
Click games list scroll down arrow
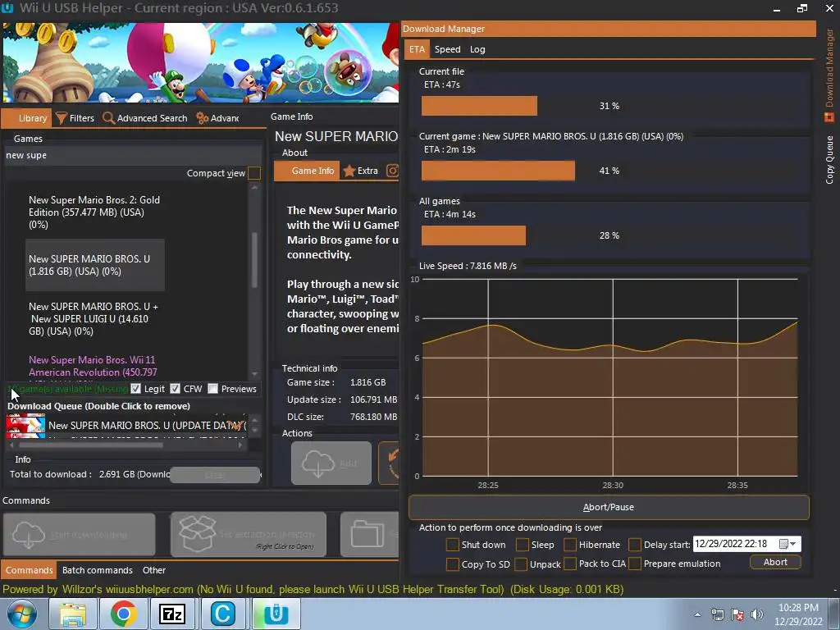pos(254,374)
